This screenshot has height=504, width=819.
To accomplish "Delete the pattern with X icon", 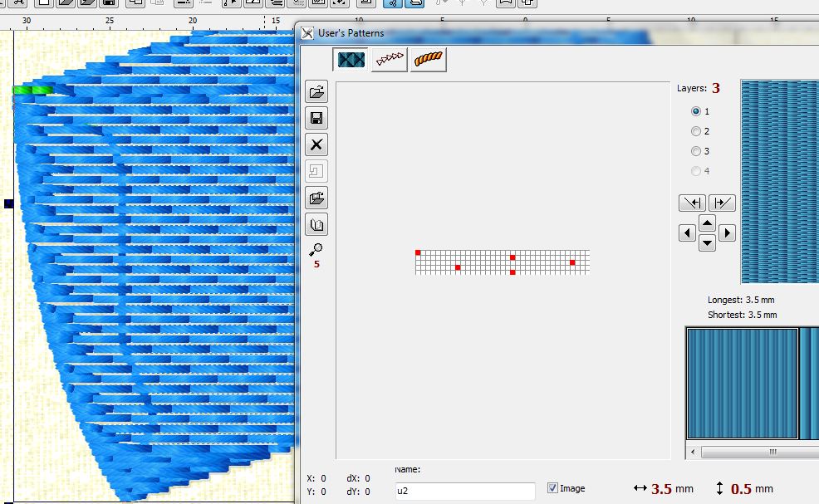I will coord(316,144).
